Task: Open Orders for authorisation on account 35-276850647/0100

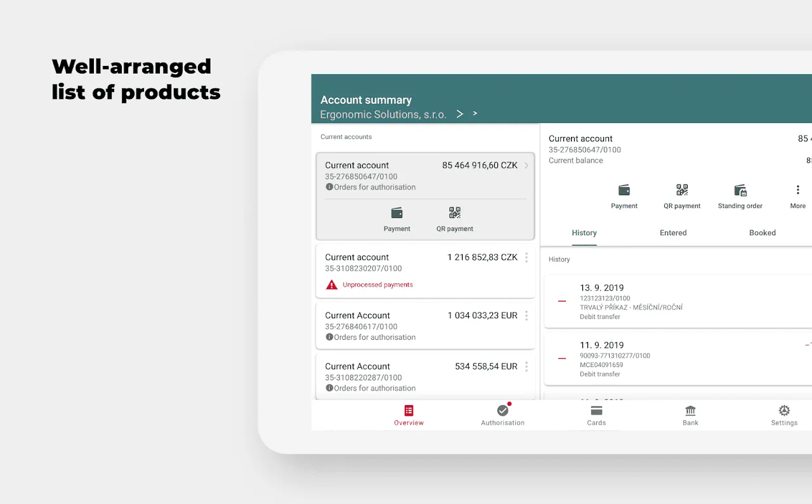Action: pyautogui.click(x=375, y=187)
